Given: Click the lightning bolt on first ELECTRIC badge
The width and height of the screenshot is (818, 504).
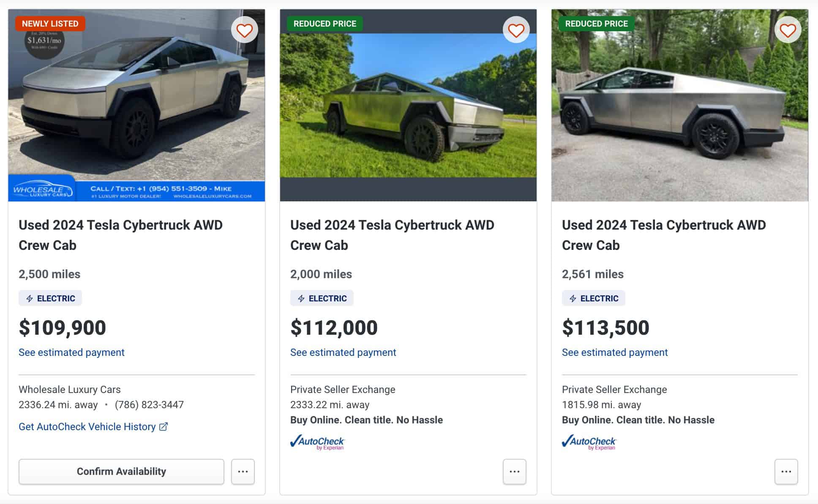Looking at the screenshot, I should point(29,298).
